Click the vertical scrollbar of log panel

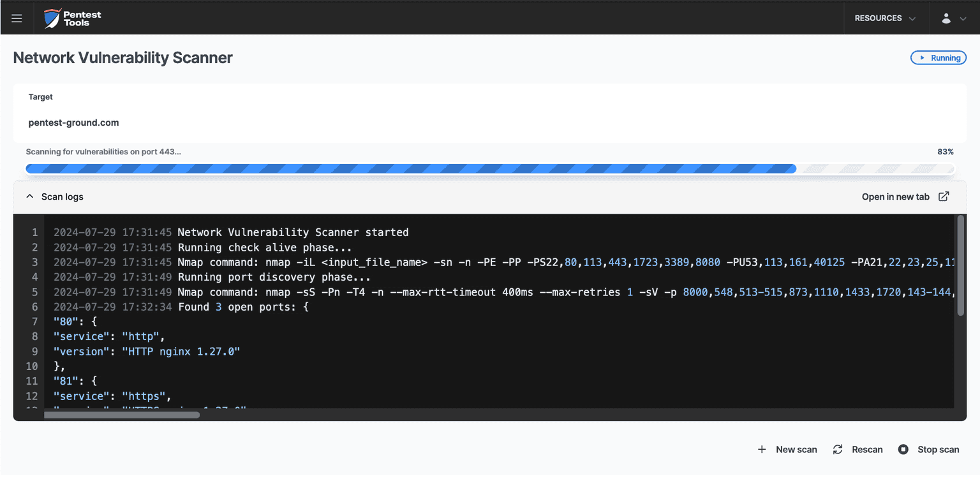(960, 265)
